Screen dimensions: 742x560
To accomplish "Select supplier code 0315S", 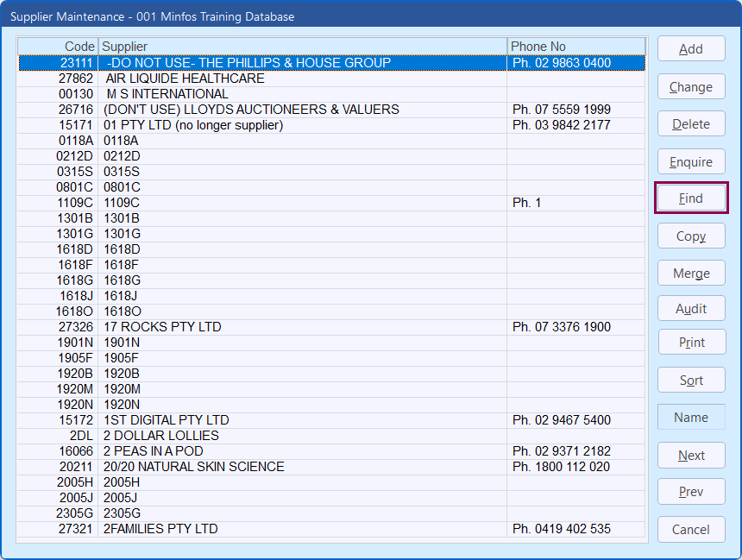I will (x=331, y=172).
